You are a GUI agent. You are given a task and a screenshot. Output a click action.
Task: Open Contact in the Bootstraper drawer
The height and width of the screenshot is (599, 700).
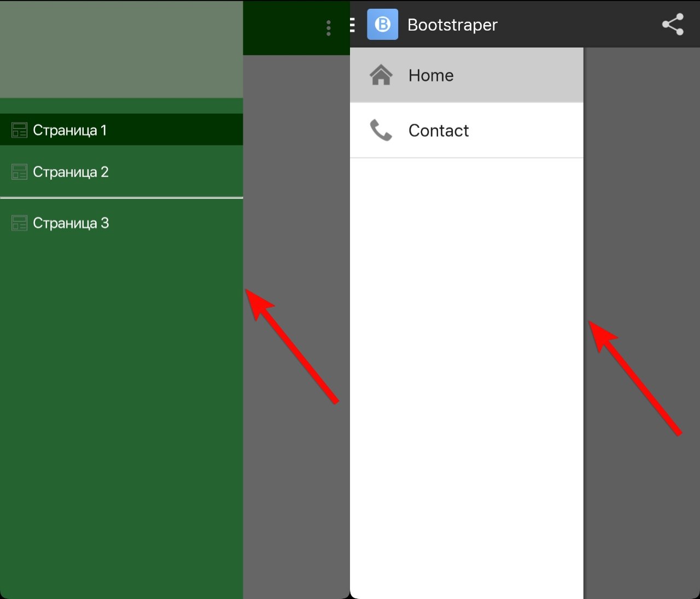pos(466,130)
